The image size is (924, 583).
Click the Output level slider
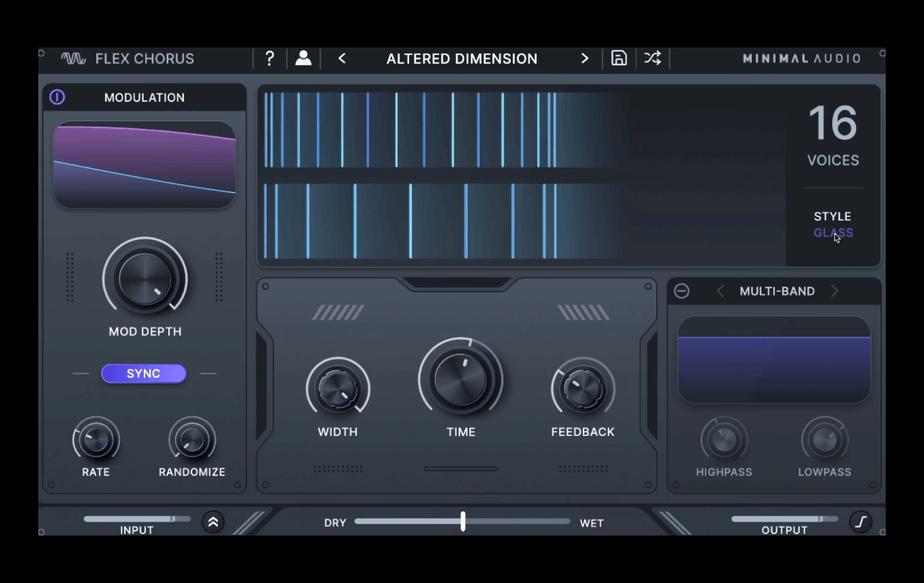pyautogui.click(x=785, y=519)
